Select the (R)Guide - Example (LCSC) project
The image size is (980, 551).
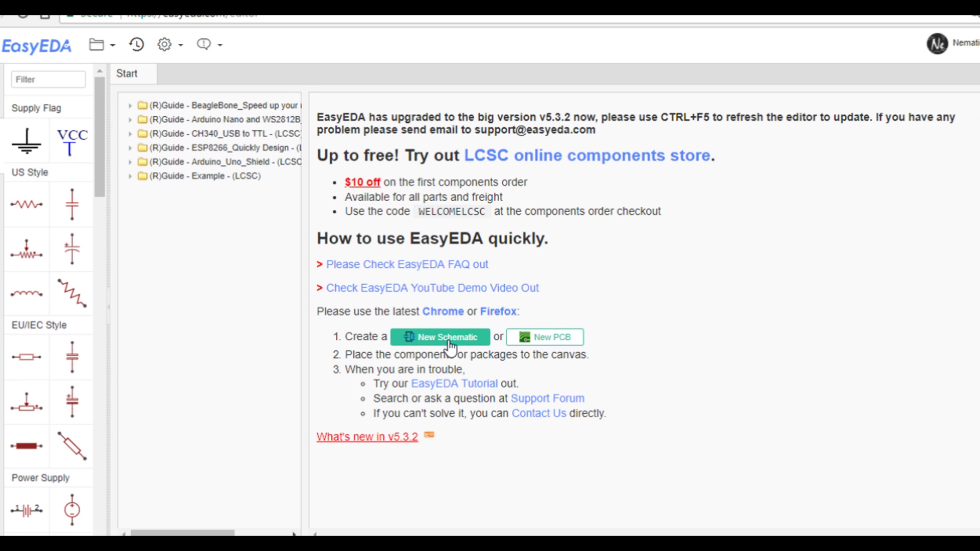click(x=205, y=176)
